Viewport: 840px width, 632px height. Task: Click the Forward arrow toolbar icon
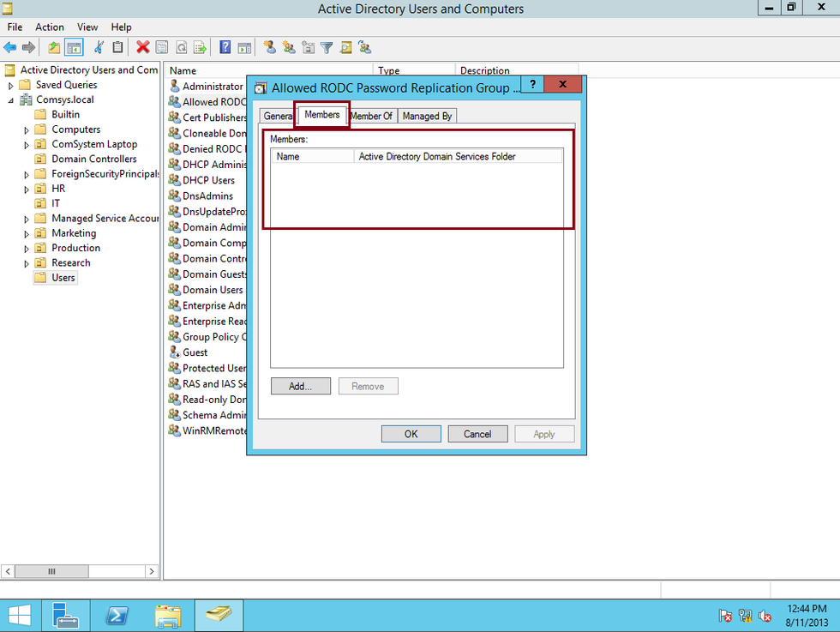(29, 48)
